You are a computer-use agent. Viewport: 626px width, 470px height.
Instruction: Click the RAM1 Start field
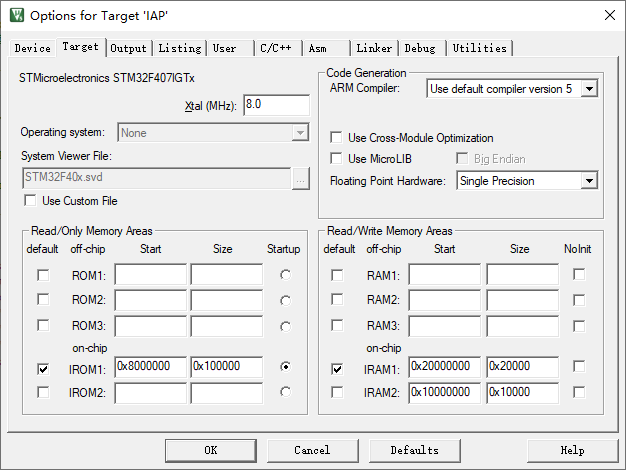tap(445, 274)
